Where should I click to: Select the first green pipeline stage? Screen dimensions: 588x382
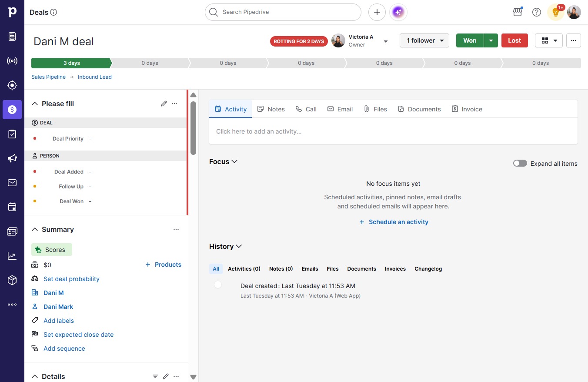pyautogui.click(x=71, y=63)
